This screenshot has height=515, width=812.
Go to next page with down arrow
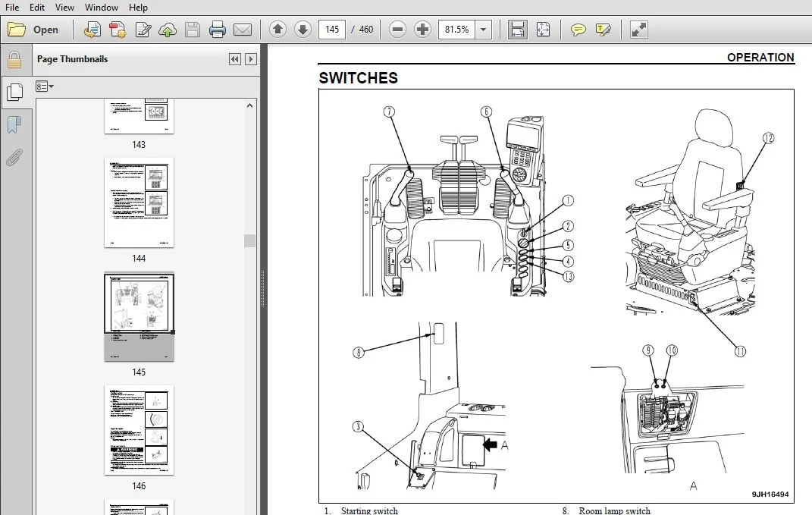tap(303, 30)
